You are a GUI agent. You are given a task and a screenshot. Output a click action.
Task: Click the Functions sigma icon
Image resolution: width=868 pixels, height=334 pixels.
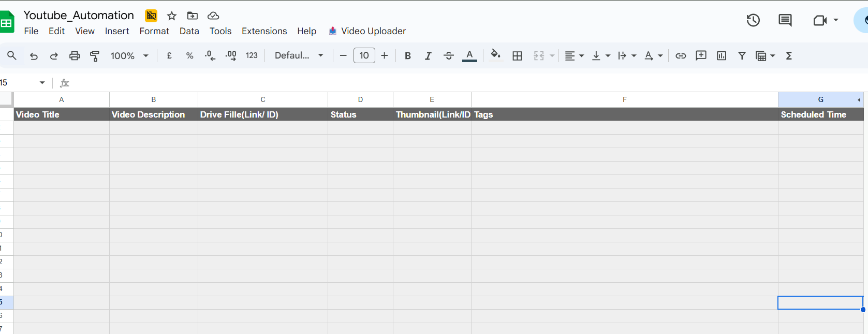point(789,56)
